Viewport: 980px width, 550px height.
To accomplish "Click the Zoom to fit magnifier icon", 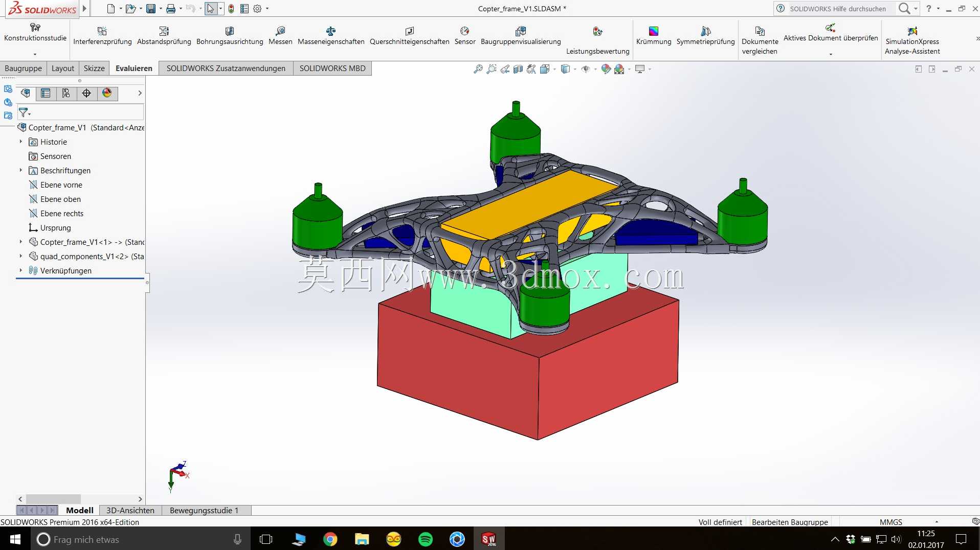I will pos(478,69).
